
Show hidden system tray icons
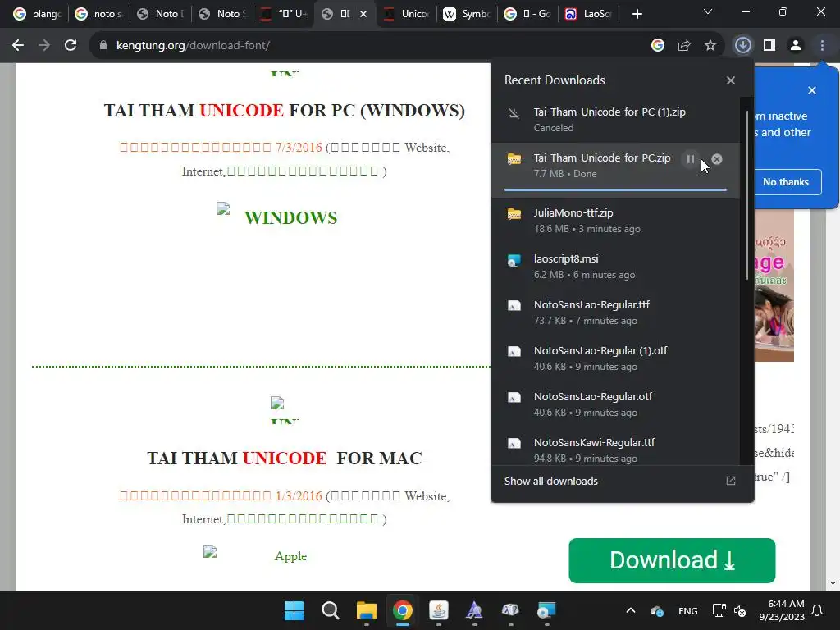(631, 610)
